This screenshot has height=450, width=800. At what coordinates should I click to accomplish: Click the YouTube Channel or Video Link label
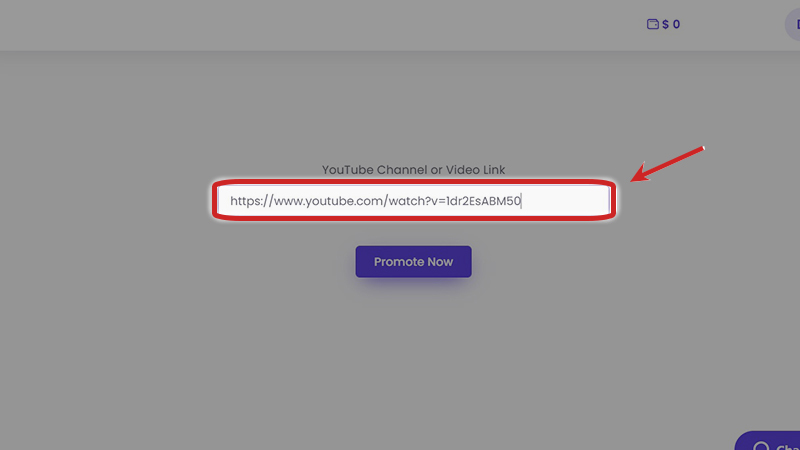point(413,170)
